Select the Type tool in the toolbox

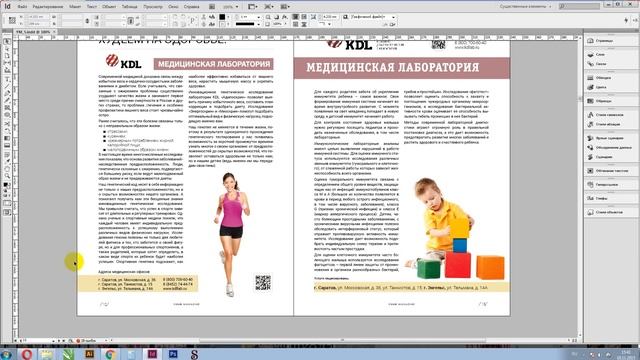tap(7, 79)
